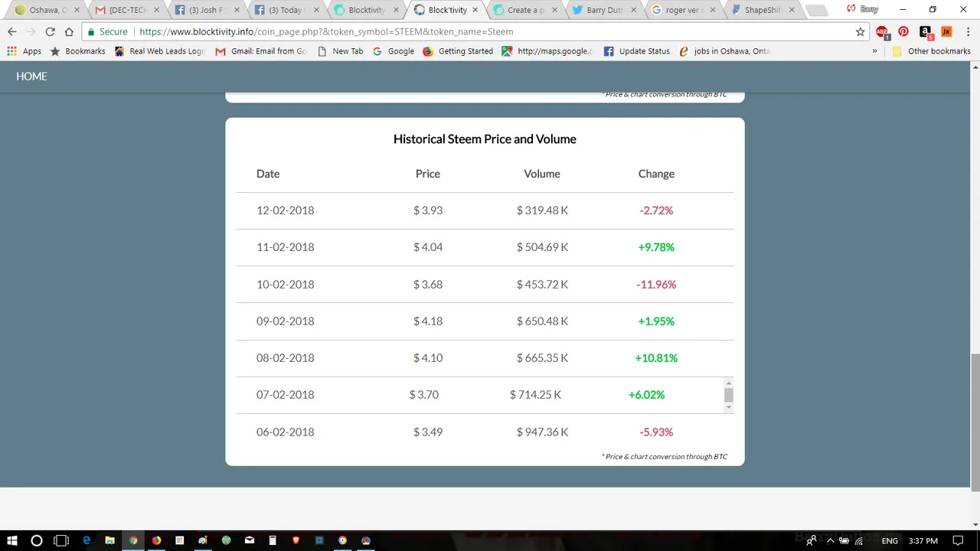This screenshot has width=980, height=551.
Task: Select the date 12-02-2018 row text
Action: (x=285, y=210)
